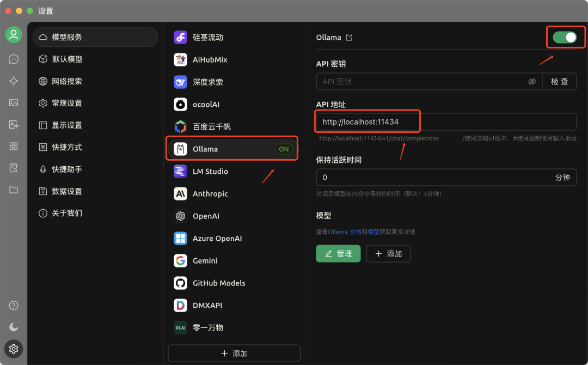Click the green 管理 models button
This screenshot has height=365, width=588.
tap(338, 253)
